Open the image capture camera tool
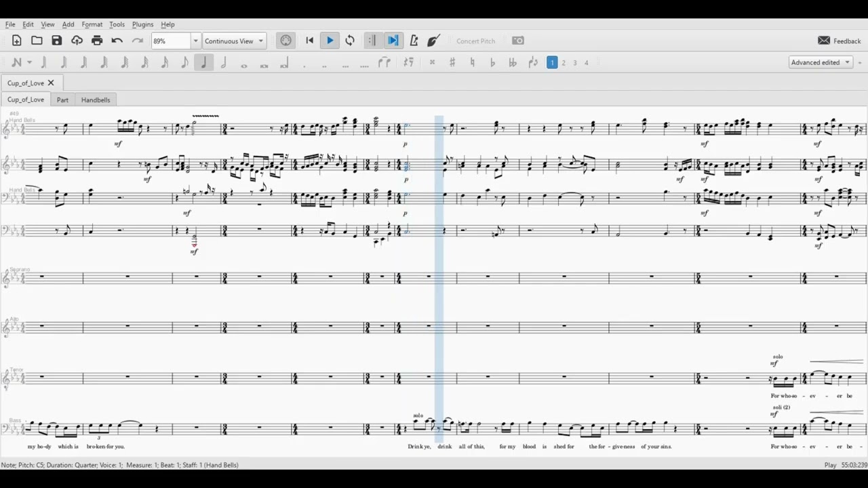 518,41
